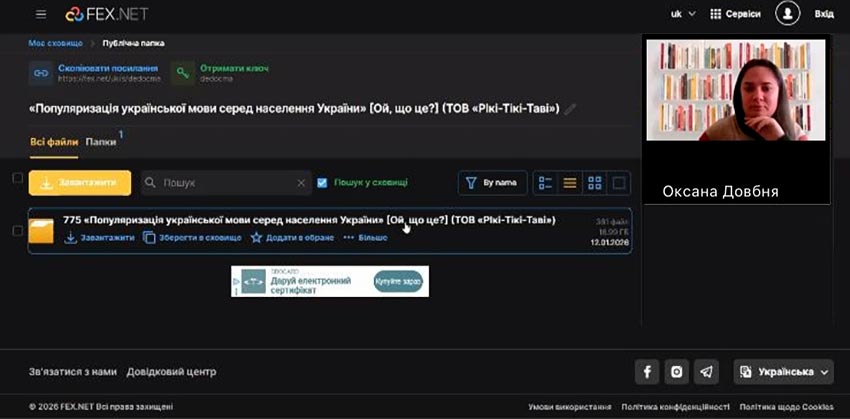Click the copy link chain icon
Image resolution: width=850 pixels, height=419 pixels.
(x=40, y=73)
